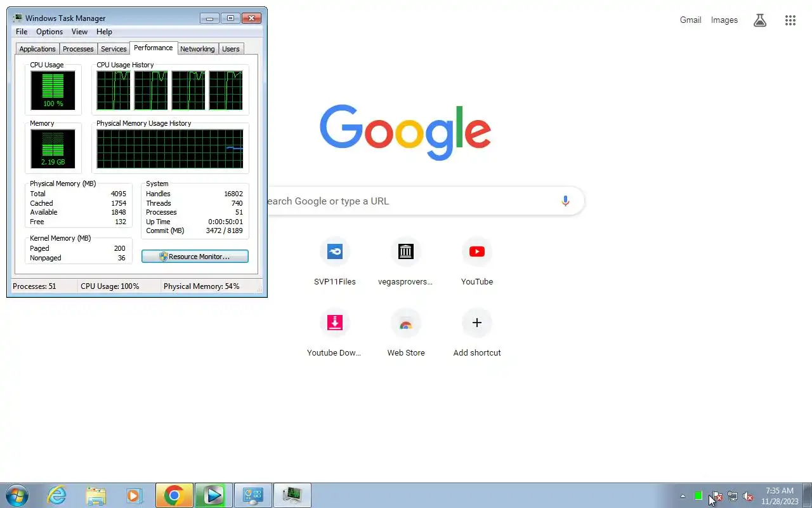Click the Handles value 16802
This screenshot has height=508, width=812.
coord(233,194)
